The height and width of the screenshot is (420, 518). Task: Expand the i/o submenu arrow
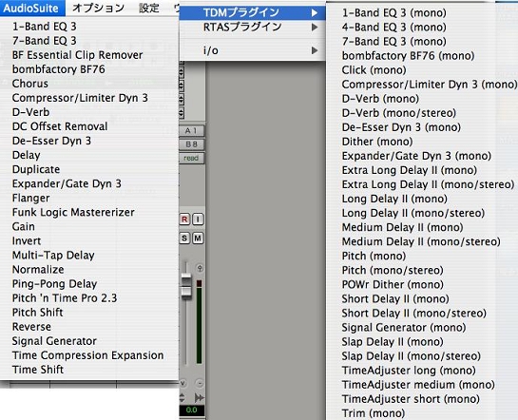point(315,50)
